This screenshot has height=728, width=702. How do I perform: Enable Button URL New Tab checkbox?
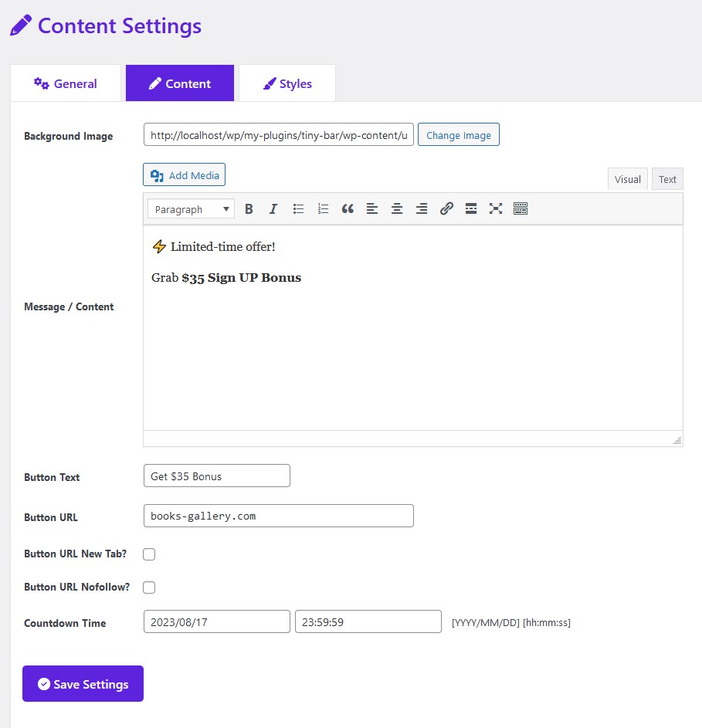149,554
